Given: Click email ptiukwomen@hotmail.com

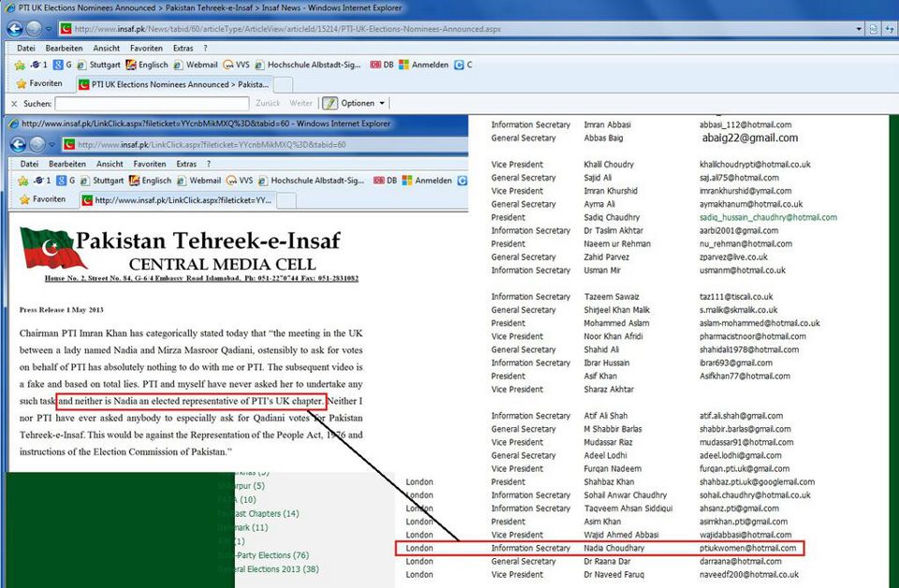Looking at the screenshot, I should point(747,548).
